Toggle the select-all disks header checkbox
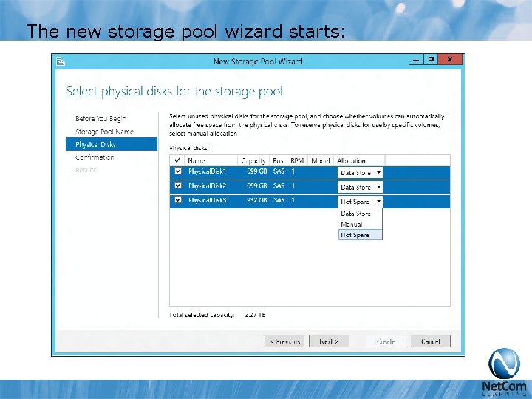532x399 pixels. (x=177, y=160)
